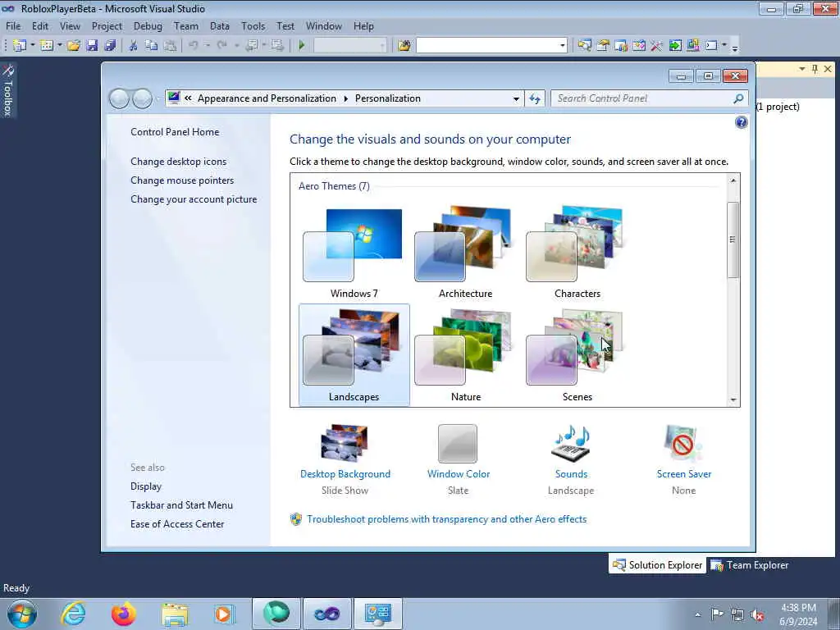Screen dimensions: 840x630
Task: Open Troubleshoot problems with transparency link
Action: click(x=447, y=519)
